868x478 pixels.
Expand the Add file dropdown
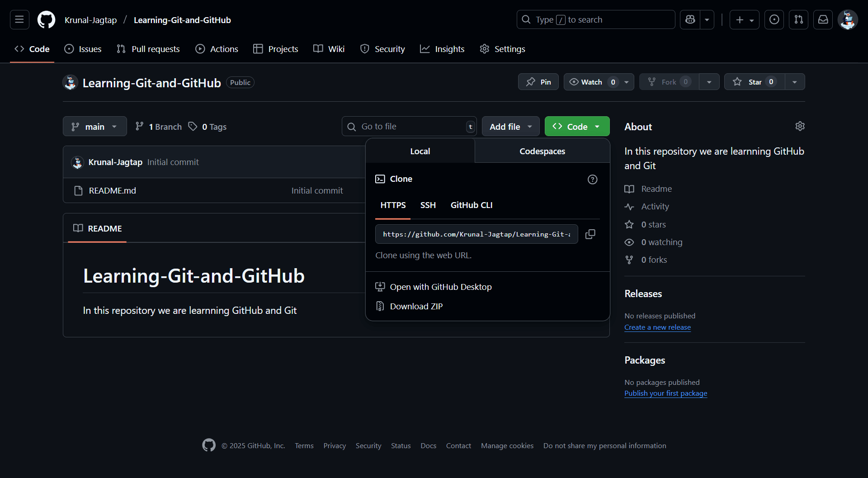511,127
